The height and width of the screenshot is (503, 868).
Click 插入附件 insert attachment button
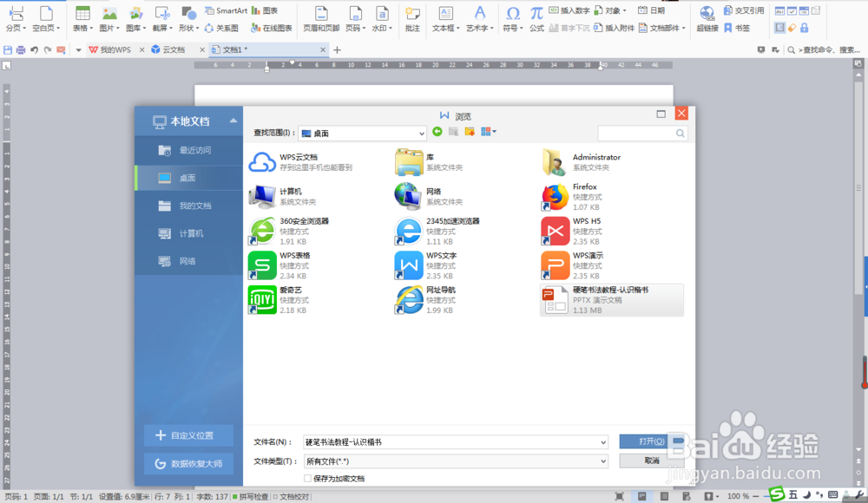[614, 28]
